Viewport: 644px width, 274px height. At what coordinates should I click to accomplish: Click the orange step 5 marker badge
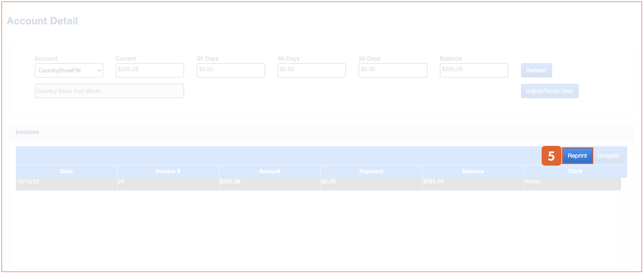point(552,156)
